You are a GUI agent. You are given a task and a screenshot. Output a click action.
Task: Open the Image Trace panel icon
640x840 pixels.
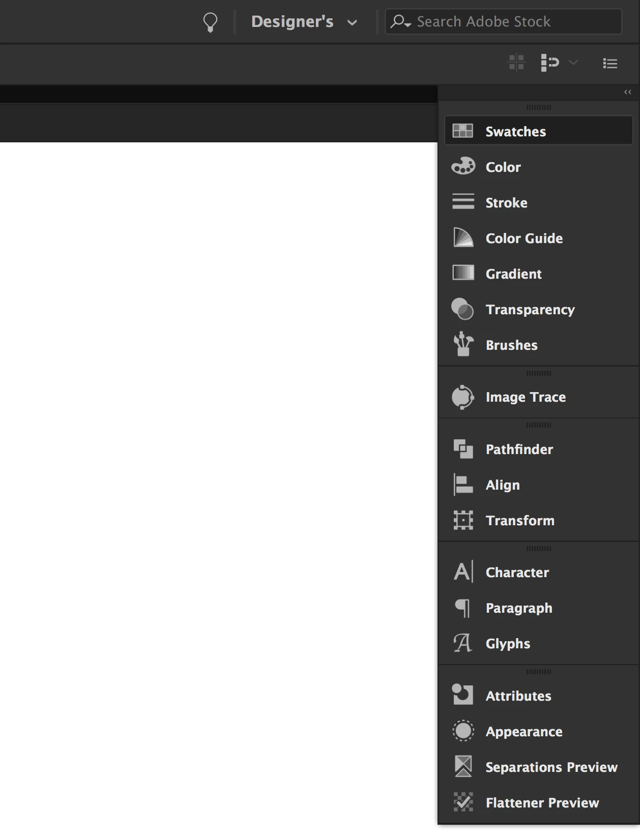tap(462, 397)
